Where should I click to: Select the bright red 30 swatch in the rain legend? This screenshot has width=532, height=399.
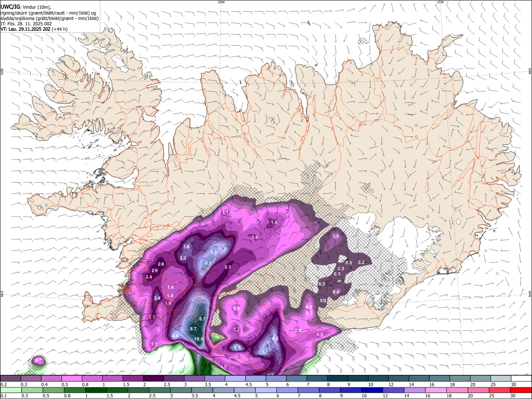[x=521, y=390]
